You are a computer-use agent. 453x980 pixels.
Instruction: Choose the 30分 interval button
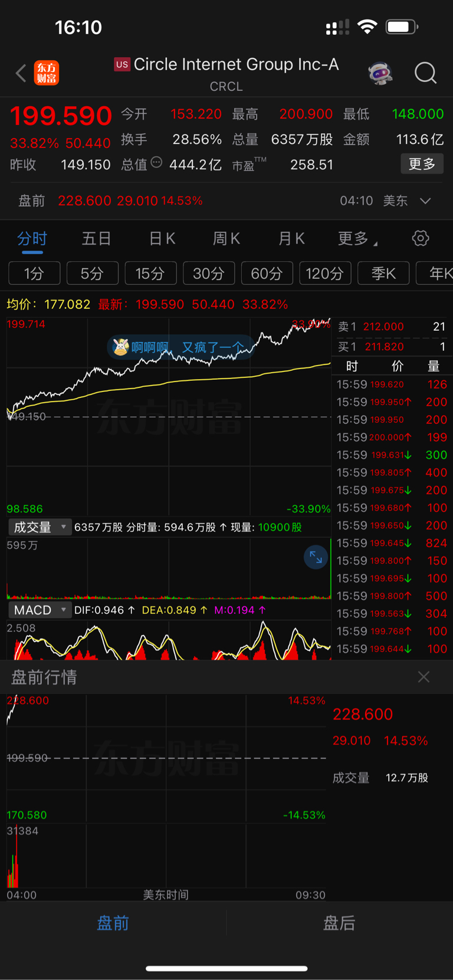point(209,274)
